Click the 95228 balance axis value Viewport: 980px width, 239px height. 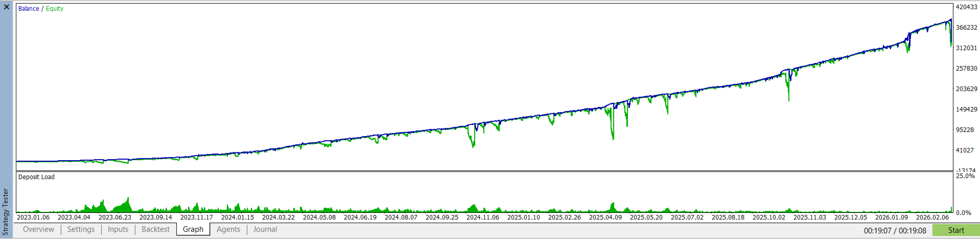click(x=965, y=130)
